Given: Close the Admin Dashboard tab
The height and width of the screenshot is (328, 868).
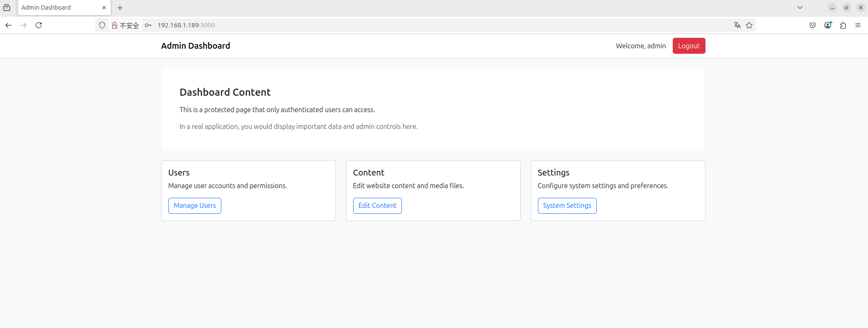Looking at the screenshot, I should tap(104, 8).
